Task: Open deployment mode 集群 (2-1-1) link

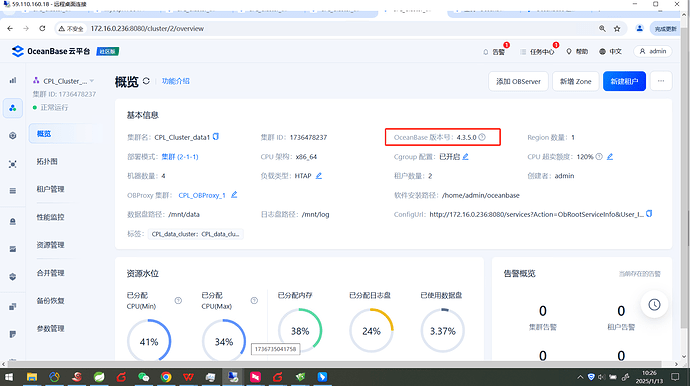Action: tap(180, 157)
